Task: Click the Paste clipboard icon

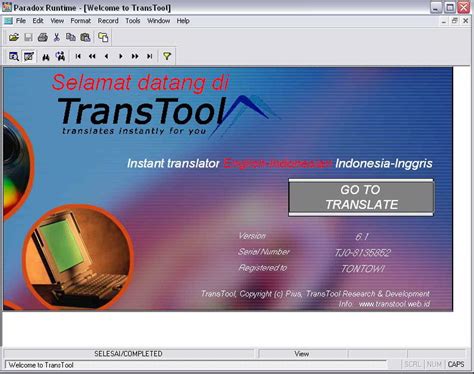Action: 85,37
